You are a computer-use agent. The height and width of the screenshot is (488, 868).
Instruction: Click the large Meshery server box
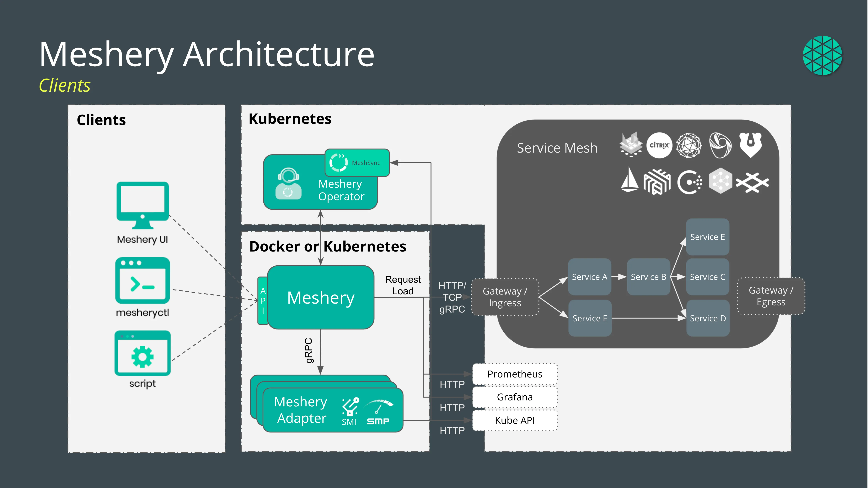click(320, 297)
